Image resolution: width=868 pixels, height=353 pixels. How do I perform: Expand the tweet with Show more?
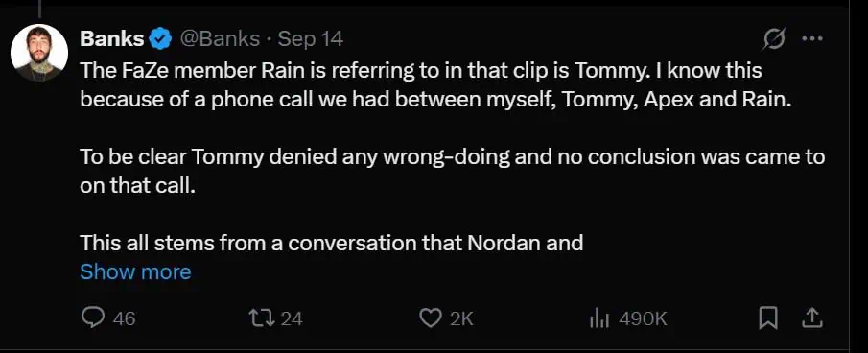(135, 271)
